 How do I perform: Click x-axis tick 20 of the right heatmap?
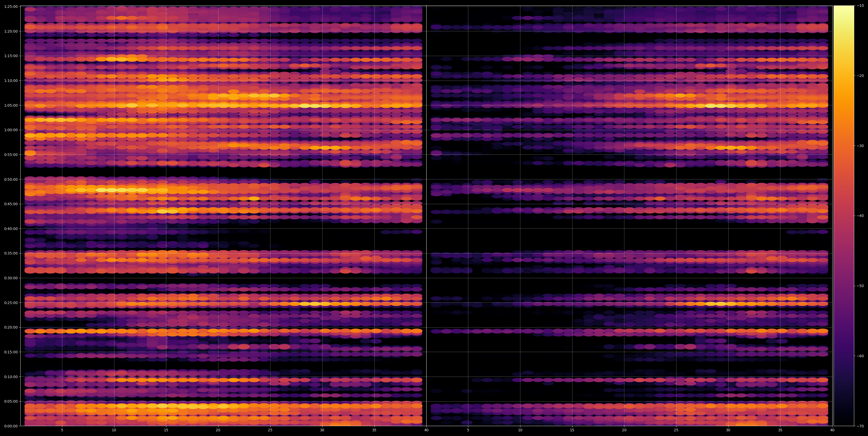(x=624, y=430)
